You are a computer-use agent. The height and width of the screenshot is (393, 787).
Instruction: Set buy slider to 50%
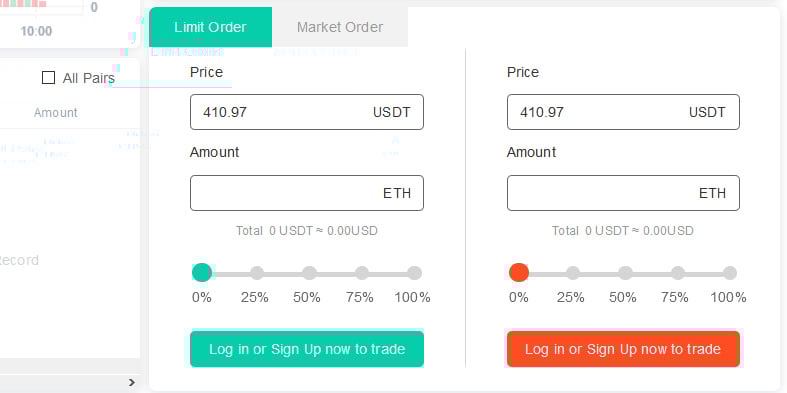pos(310,273)
